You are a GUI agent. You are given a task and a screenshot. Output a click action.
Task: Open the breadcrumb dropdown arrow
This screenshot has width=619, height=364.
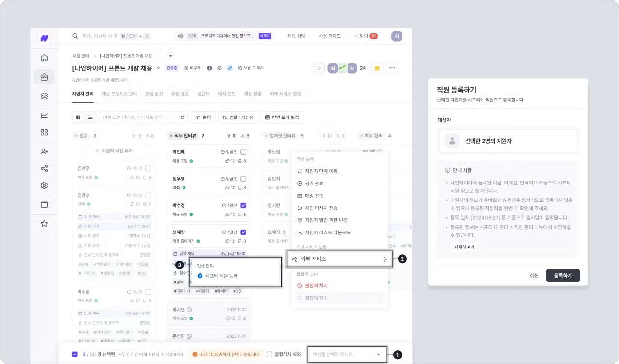click(x=170, y=56)
